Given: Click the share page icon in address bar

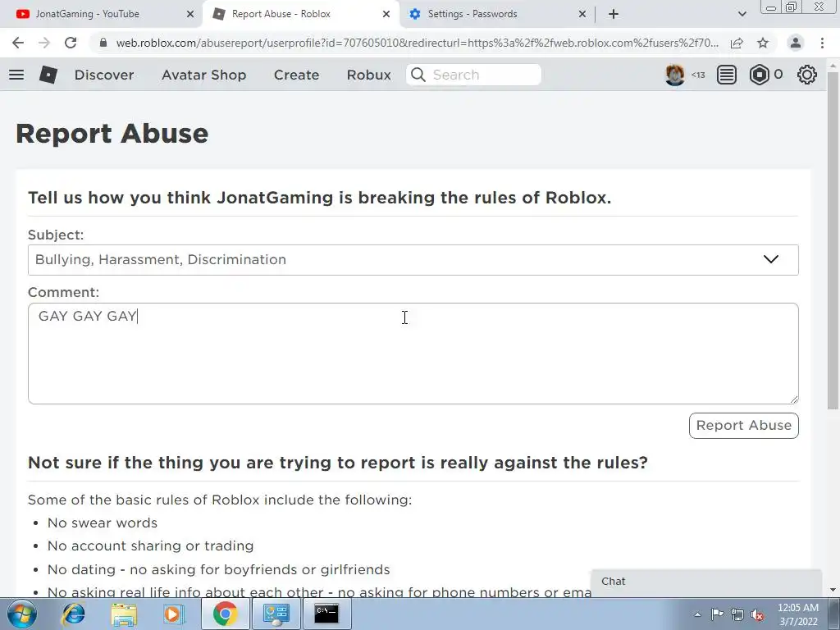Looking at the screenshot, I should pos(737,43).
